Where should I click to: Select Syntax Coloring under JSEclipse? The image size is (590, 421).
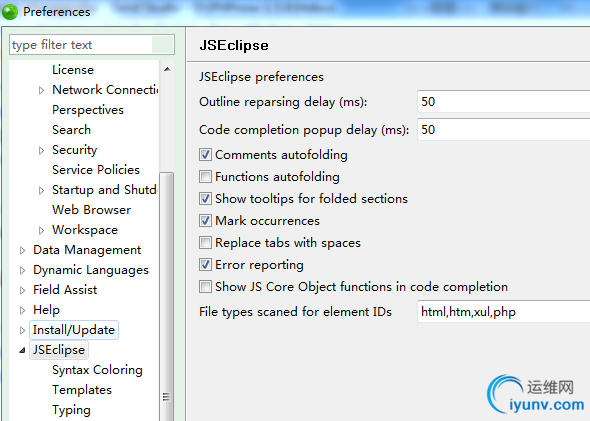pos(97,370)
